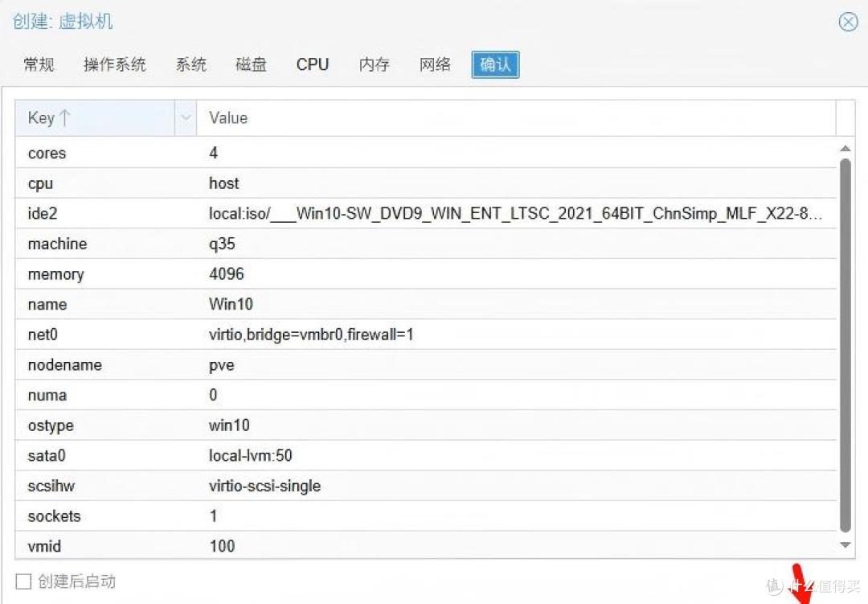Image resolution: width=868 pixels, height=604 pixels.
Task: Select the sockets key cell
Action: [x=55, y=516]
